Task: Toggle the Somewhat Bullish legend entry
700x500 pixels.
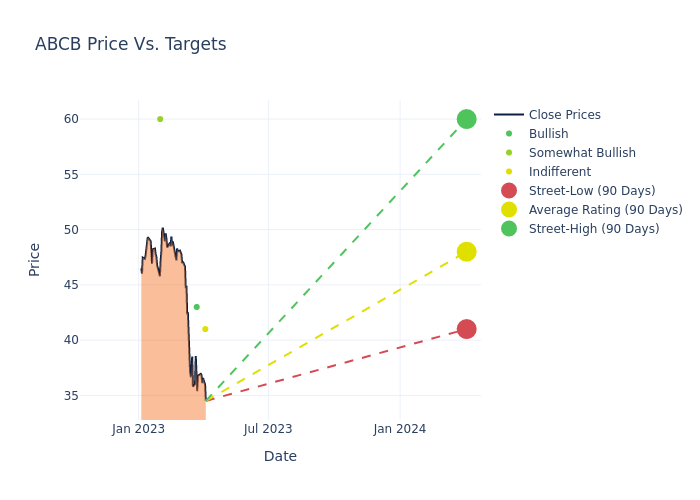Action: (582, 153)
